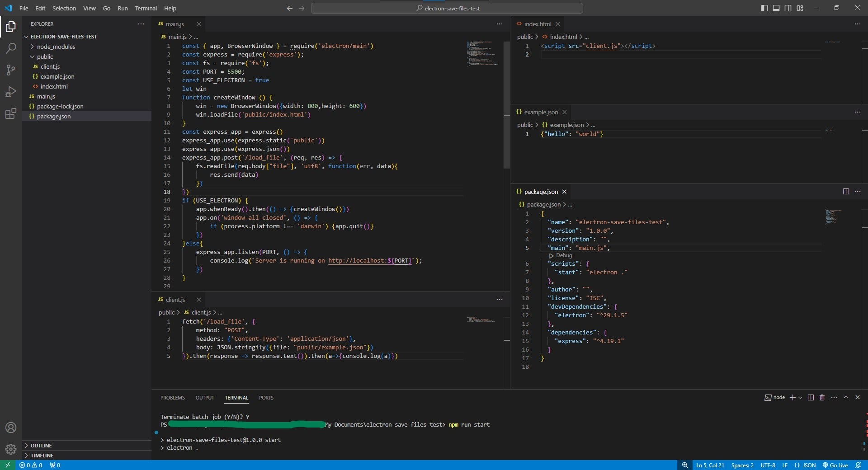Open Source Control view
868x470 pixels.
(x=11, y=70)
